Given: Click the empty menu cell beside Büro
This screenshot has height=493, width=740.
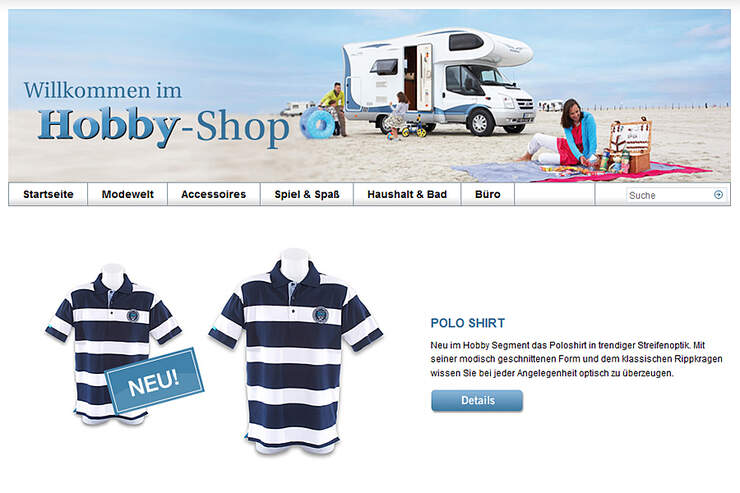Looking at the screenshot, I should point(555,194).
